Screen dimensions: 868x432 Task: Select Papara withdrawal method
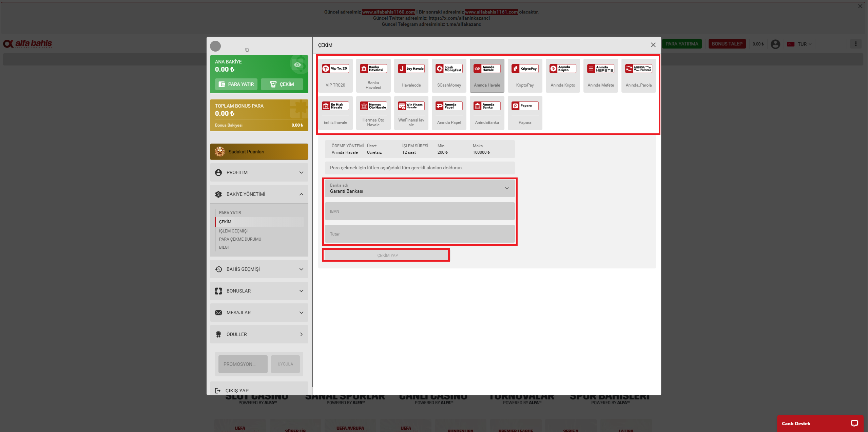tap(525, 113)
